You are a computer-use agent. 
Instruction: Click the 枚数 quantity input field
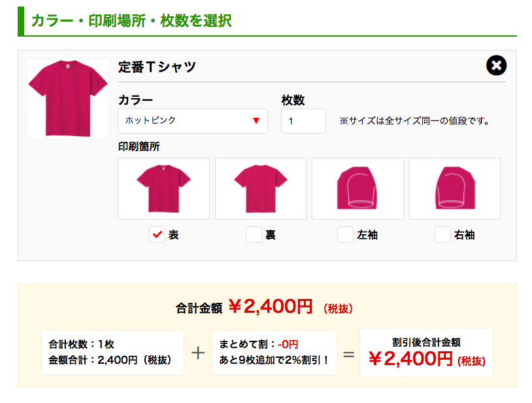pyautogui.click(x=303, y=120)
